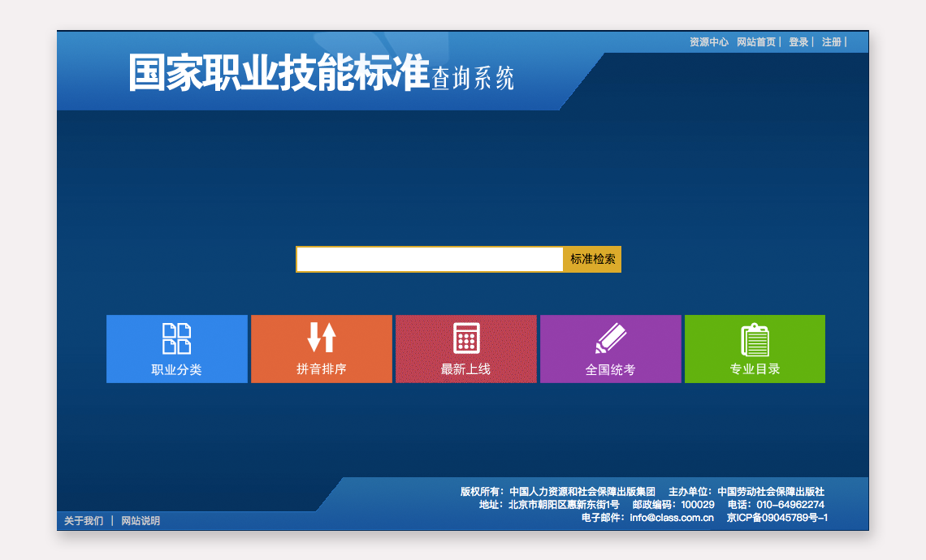Go to 网站首页 from top navigation
This screenshot has width=926, height=560.
pyautogui.click(x=756, y=42)
